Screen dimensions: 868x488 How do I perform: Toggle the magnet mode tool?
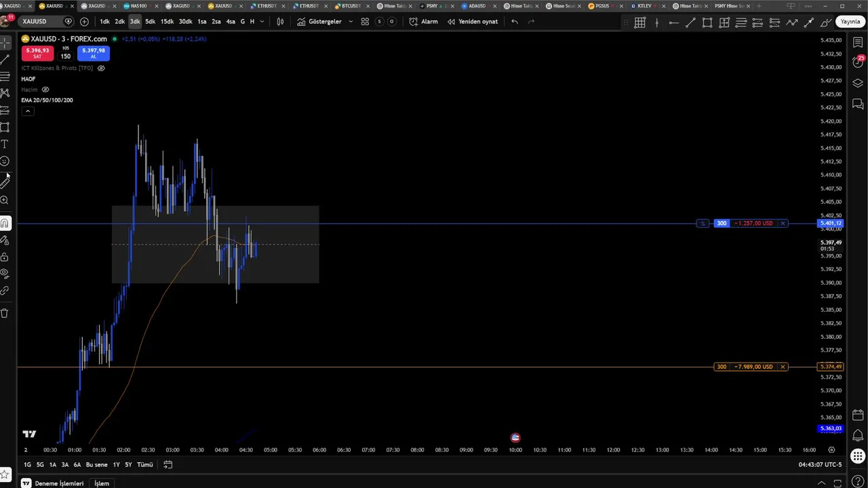(5, 223)
